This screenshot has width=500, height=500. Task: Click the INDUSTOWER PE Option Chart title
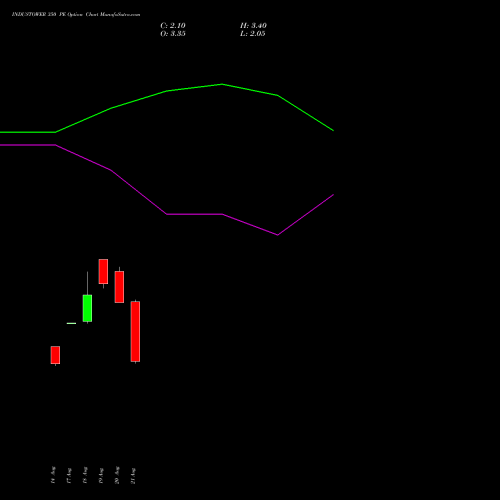pos(76,14)
